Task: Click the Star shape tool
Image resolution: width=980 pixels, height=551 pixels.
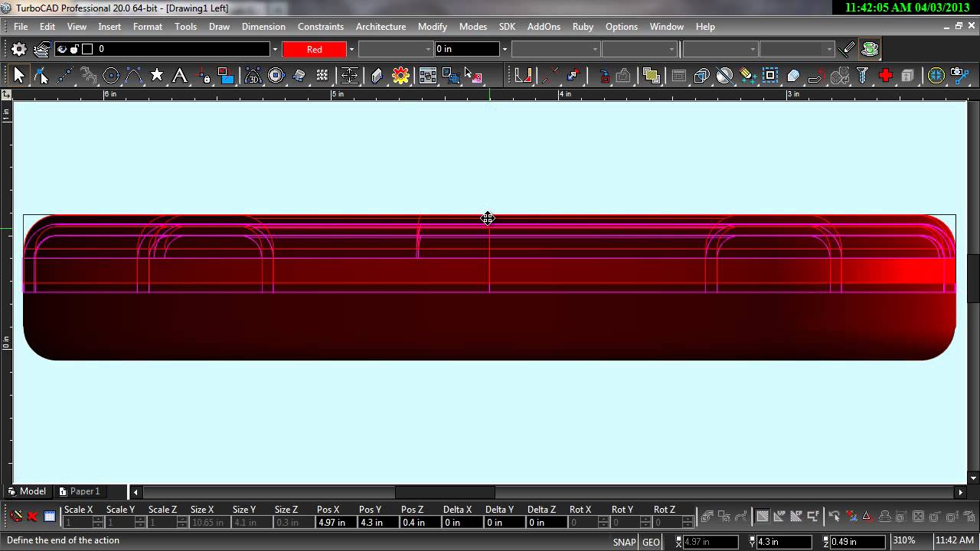Action: point(157,75)
